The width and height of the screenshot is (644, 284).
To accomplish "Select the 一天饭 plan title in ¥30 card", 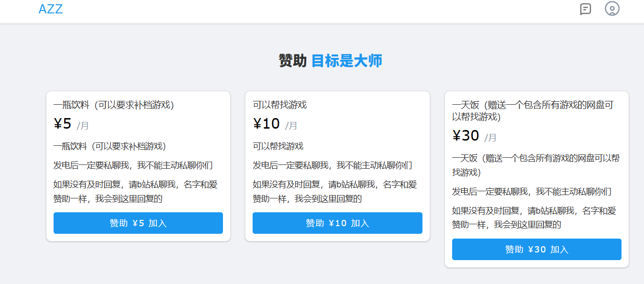I will [533, 111].
